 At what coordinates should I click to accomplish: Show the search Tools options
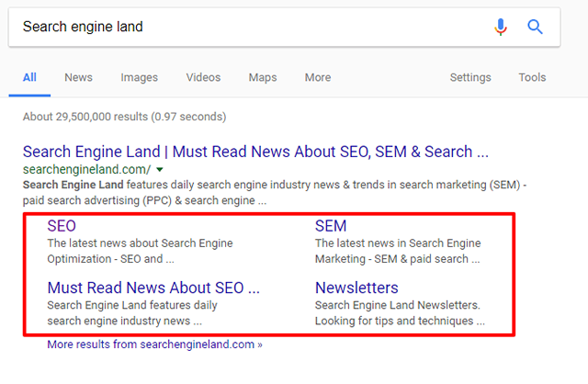532,77
